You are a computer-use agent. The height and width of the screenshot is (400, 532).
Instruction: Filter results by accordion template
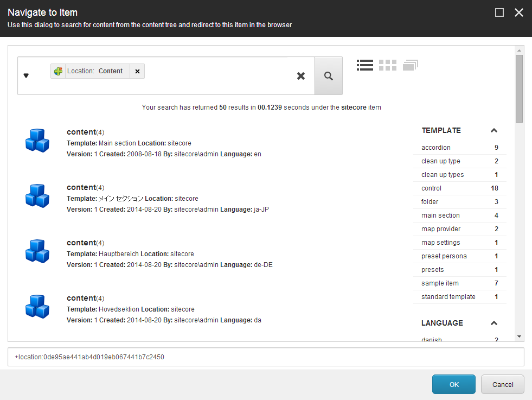[x=436, y=148]
